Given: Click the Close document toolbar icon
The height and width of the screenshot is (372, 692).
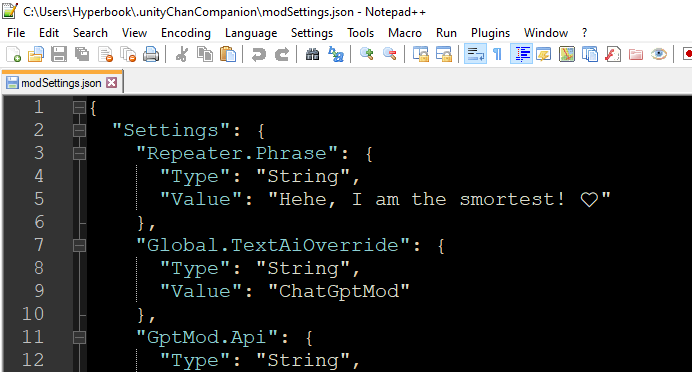Looking at the screenshot, I should pos(105,54).
